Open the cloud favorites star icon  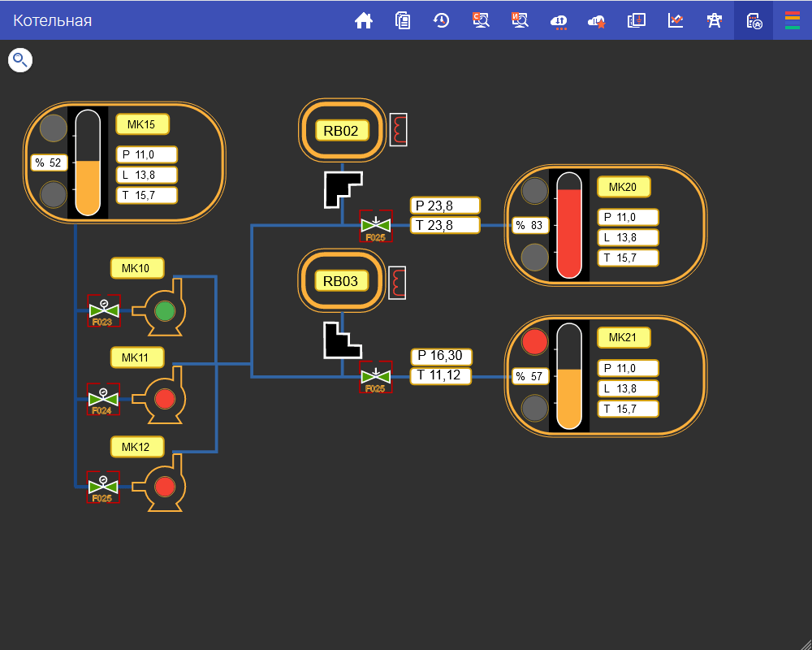[597, 20]
